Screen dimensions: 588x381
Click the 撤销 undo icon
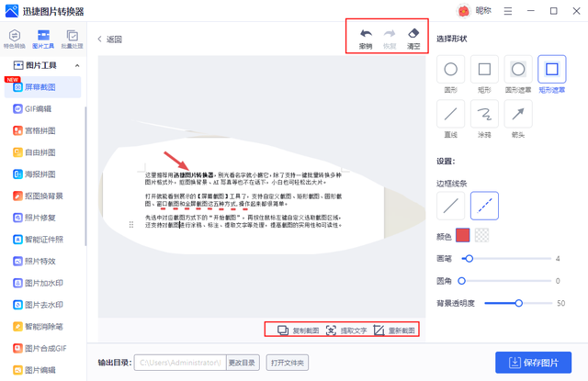(x=366, y=34)
